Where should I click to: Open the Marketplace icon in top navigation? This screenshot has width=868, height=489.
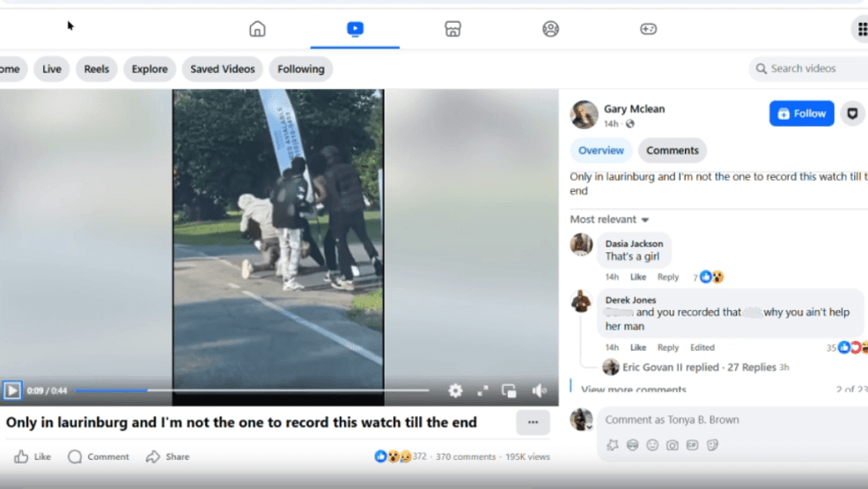tap(452, 29)
